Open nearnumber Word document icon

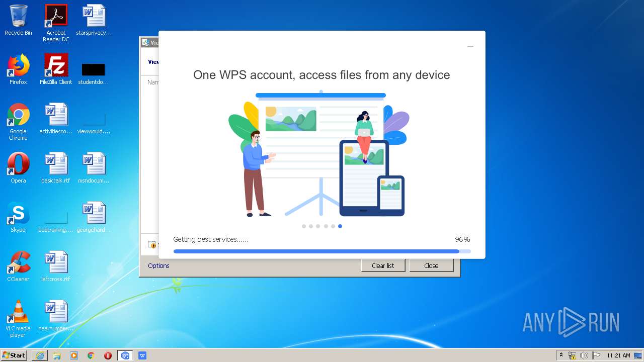pyautogui.click(x=56, y=316)
